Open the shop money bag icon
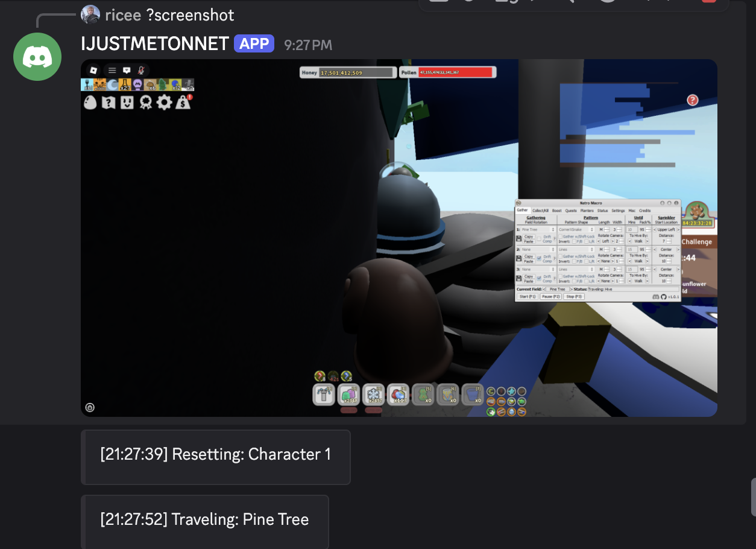Viewport: 756px width, 549px height. [183, 103]
